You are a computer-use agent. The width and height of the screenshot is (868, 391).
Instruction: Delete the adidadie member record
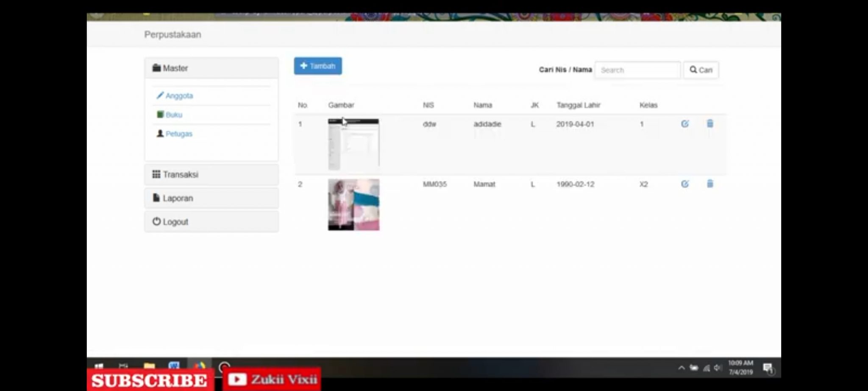click(710, 124)
